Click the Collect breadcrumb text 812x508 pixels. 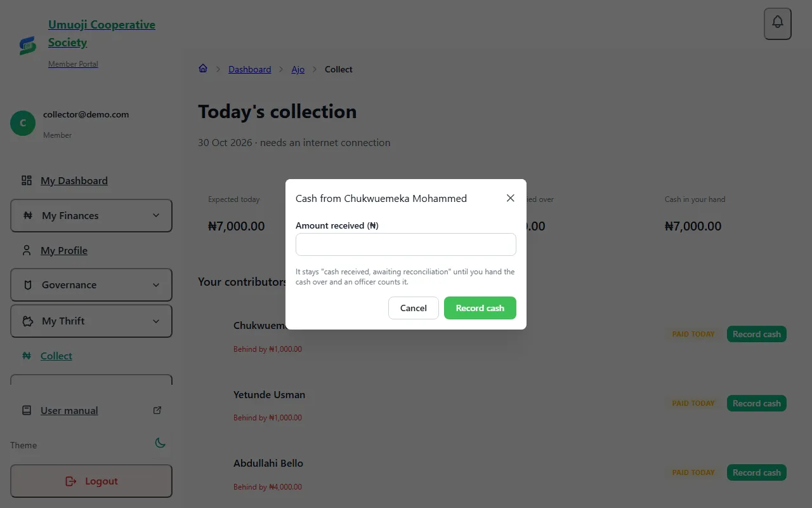(339, 69)
